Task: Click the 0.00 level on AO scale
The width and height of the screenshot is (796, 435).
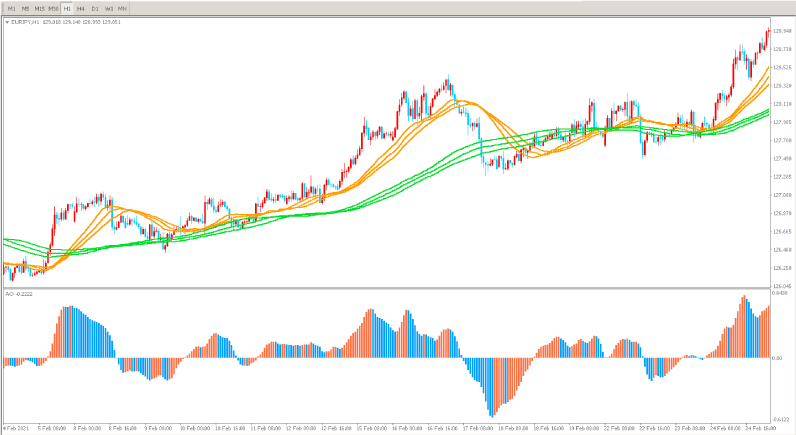Action: click(778, 358)
